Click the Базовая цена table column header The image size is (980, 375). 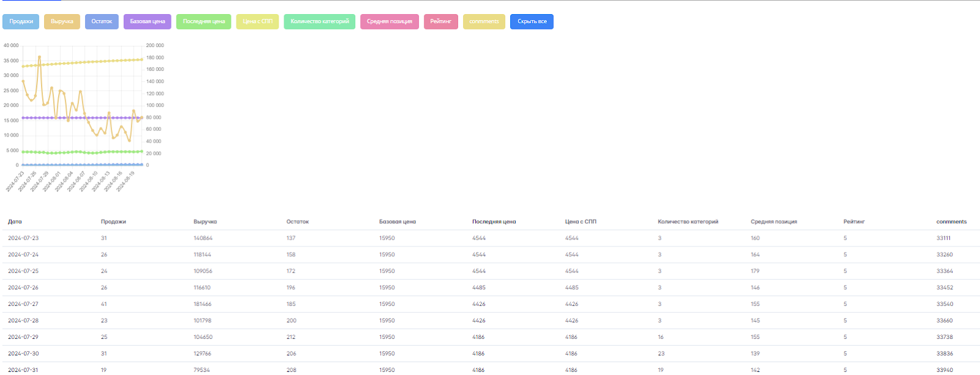(398, 221)
